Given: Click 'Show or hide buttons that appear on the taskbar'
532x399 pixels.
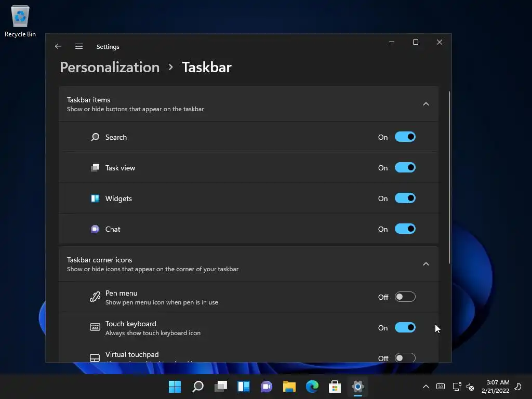Looking at the screenshot, I should point(136,109).
